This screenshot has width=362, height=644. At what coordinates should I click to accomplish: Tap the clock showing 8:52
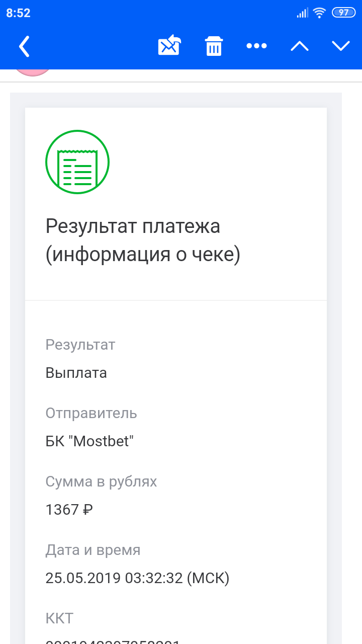[x=18, y=13]
